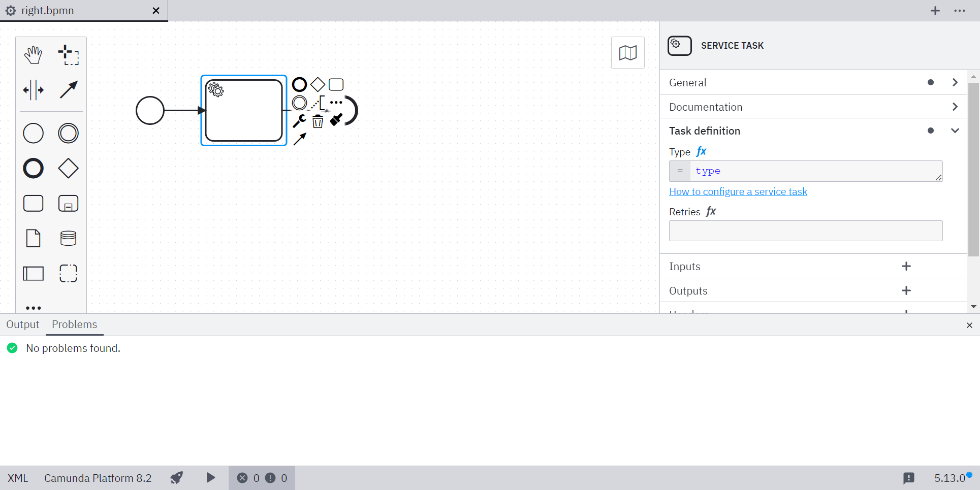The width and height of the screenshot is (980, 490).
Task: Activate the create/remove space tool
Action: [x=34, y=90]
